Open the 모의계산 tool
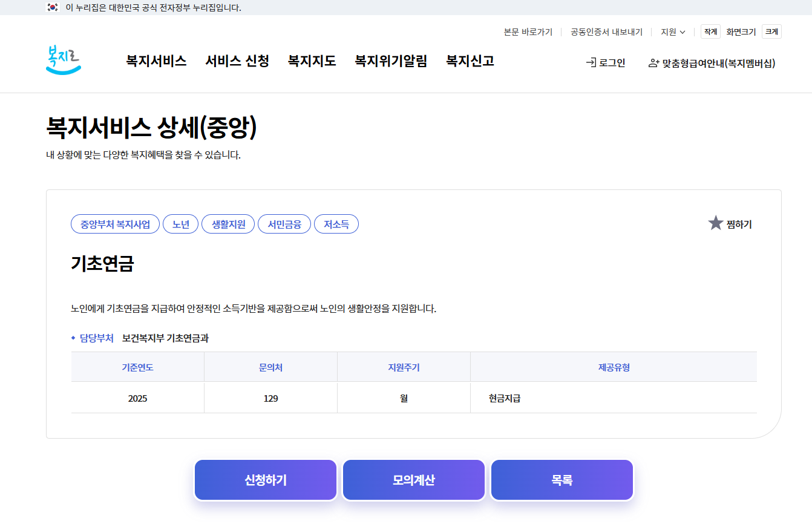 tap(413, 479)
